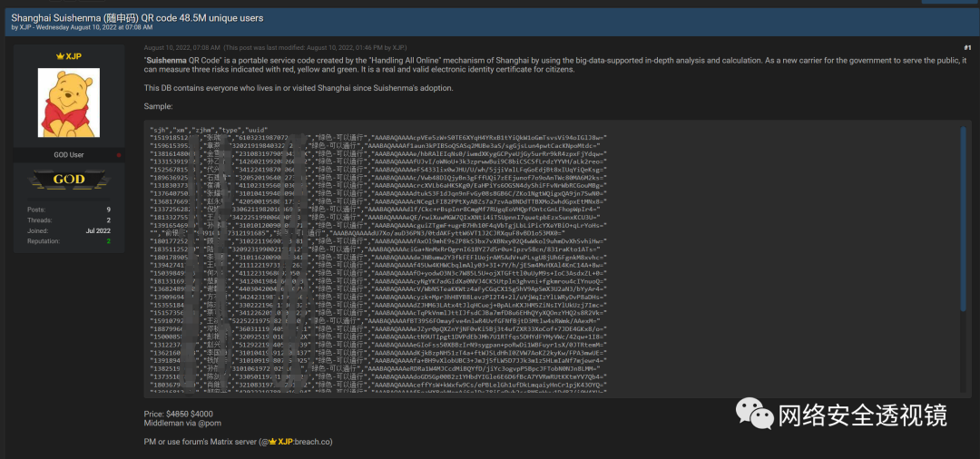
Task: Click the gold crown icon beside sidebar XJP
Action: (x=61, y=56)
